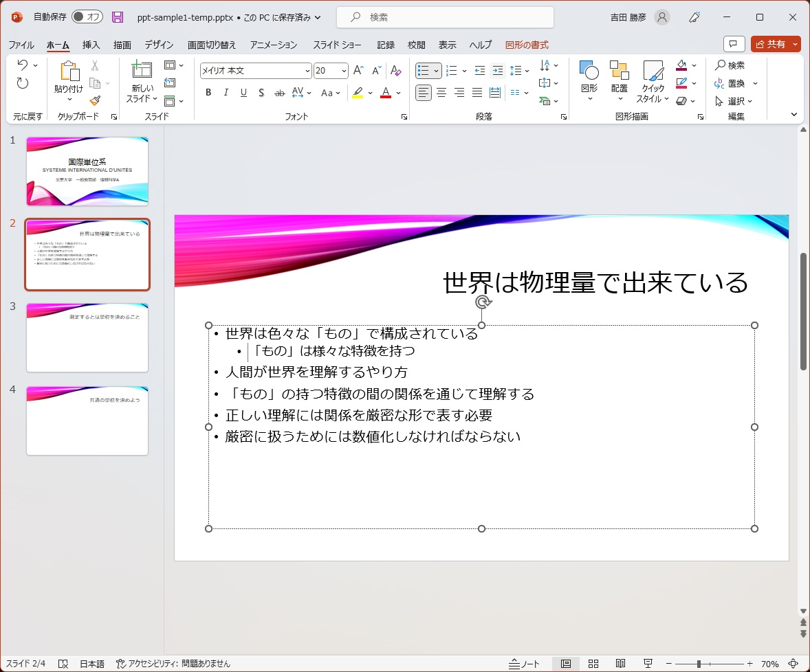
Task: Click the 選択 (Select) icon
Action: tap(730, 101)
